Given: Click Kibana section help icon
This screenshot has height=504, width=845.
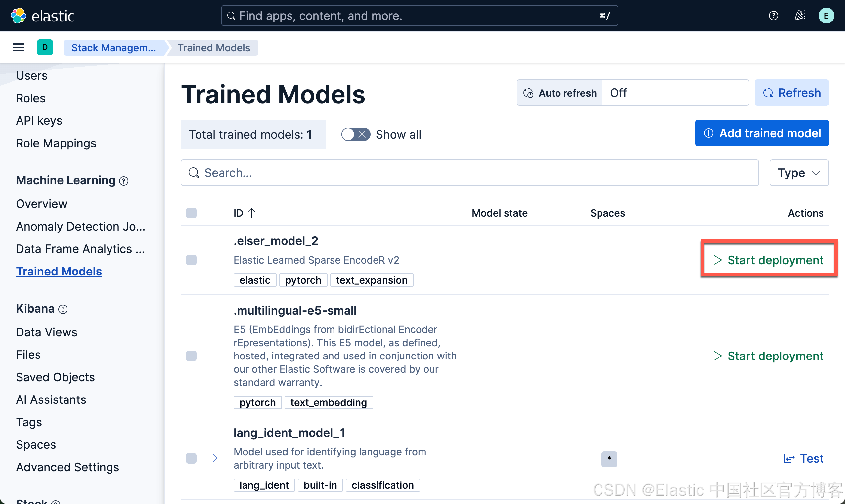Looking at the screenshot, I should (63, 309).
